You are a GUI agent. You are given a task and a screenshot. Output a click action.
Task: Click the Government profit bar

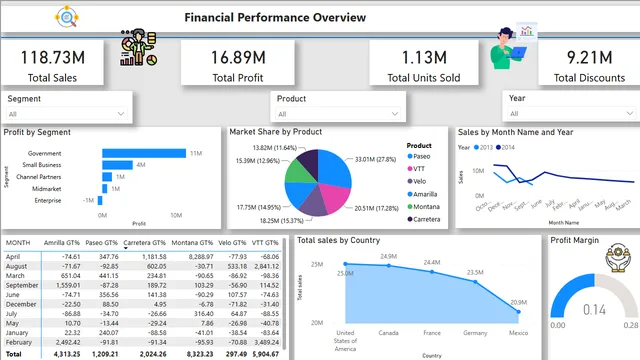click(x=144, y=153)
